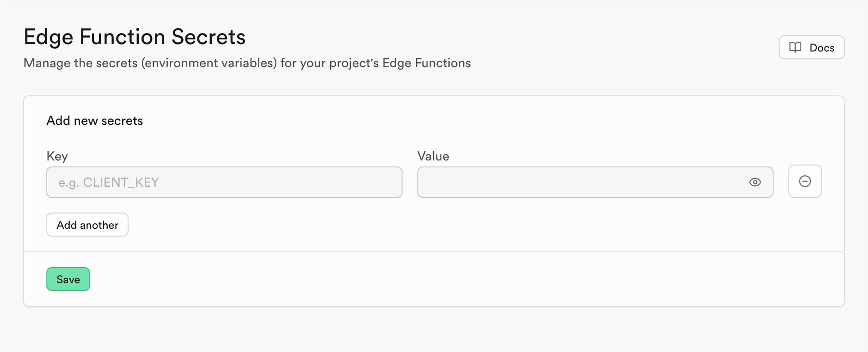868x352 pixels.
Task: Click the Key input with CLIENT_KEY placeholder
Action: [224, 182]
